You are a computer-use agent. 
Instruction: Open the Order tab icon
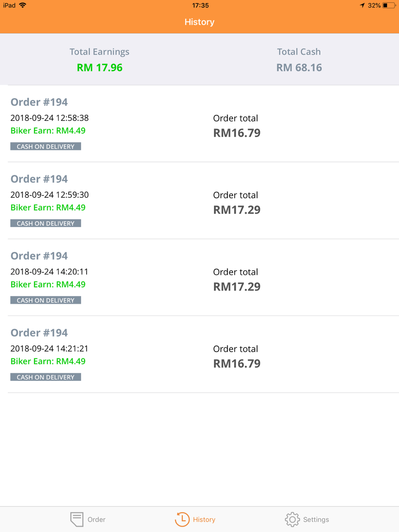point(77,519)
